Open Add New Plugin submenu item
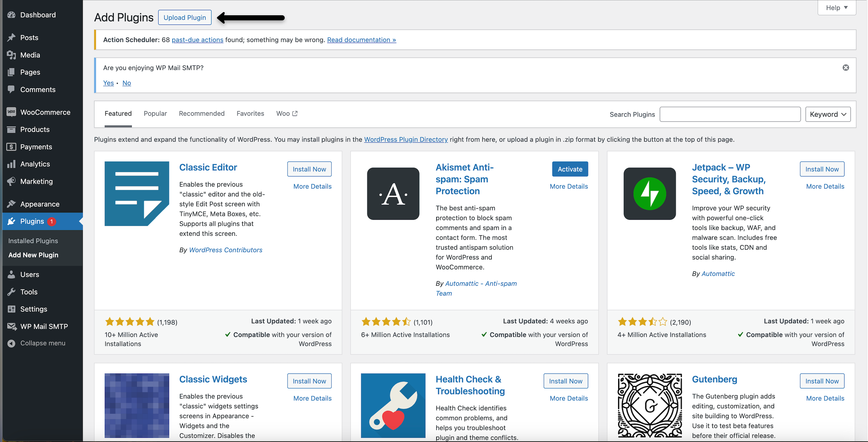Viewport: 868px width, 442px height. pyautogui.click(x=33, y=255)
